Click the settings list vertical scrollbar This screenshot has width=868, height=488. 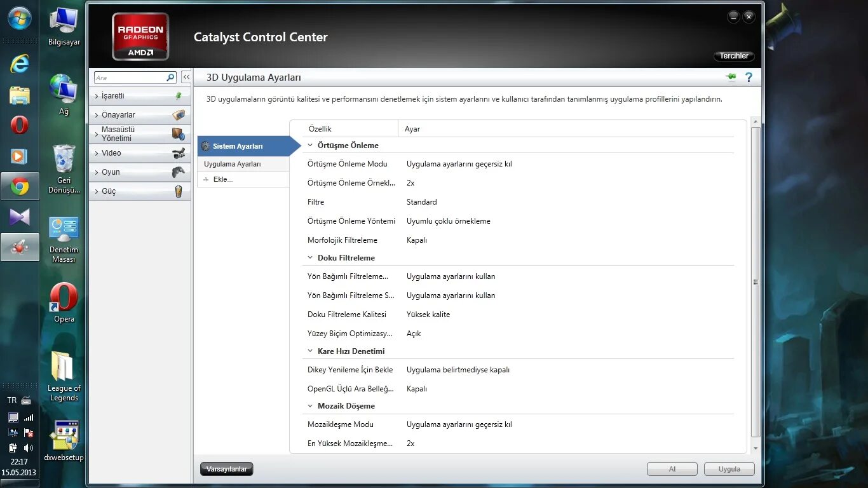(756, 282)
